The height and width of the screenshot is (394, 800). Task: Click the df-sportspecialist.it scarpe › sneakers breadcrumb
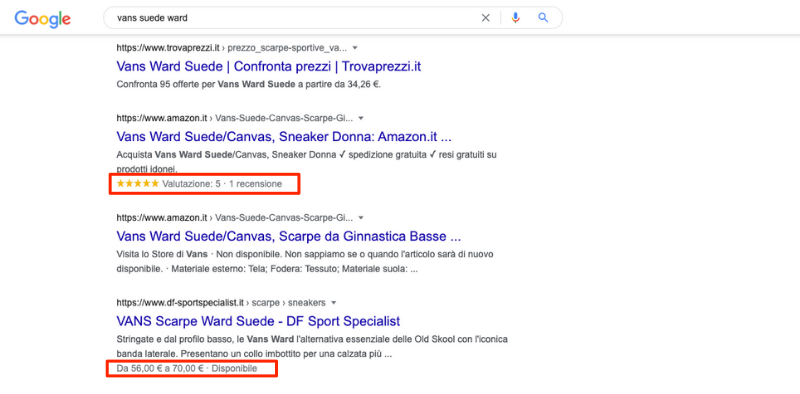tap(221, 303)
